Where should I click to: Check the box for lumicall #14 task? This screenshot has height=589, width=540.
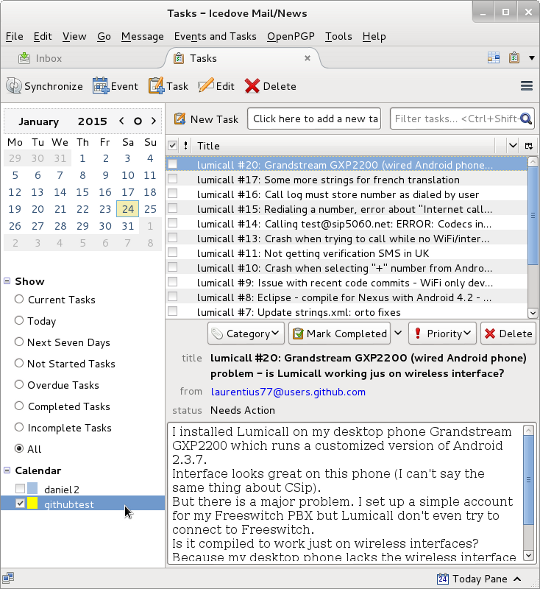point(172,223)
